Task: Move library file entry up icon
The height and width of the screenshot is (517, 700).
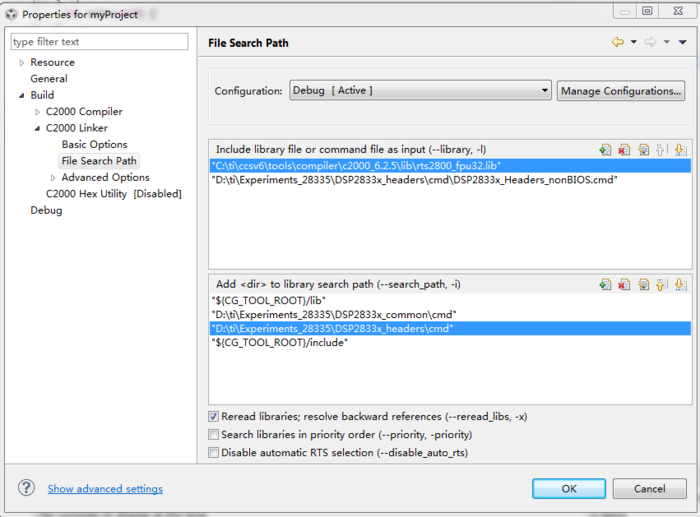Action: pos(661,150)
